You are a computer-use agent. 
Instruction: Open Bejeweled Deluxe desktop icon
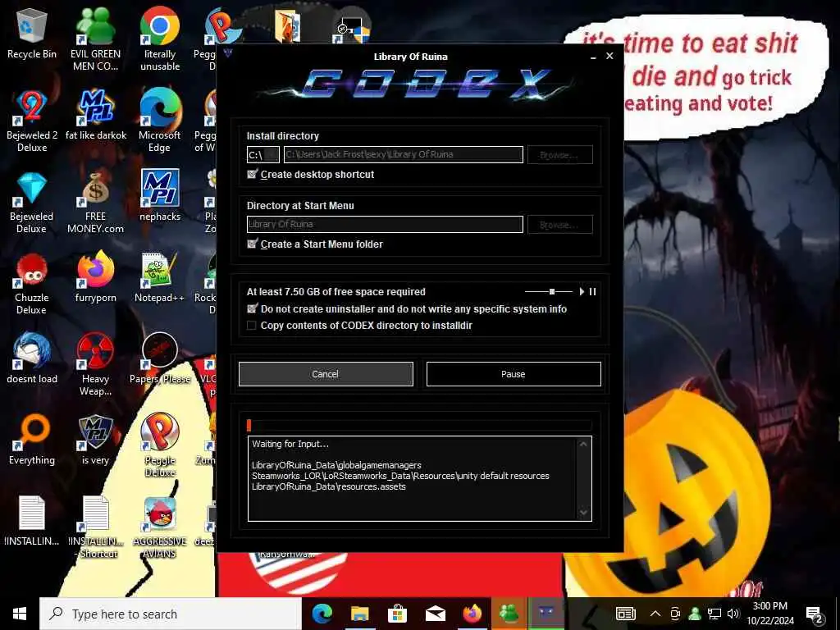32,203
